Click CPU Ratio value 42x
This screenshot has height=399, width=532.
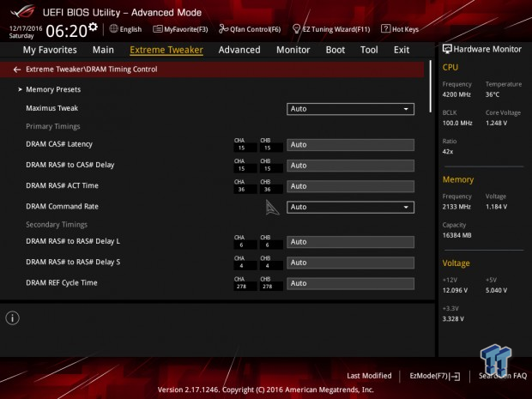pyautogui.click(x=448, y=152)
